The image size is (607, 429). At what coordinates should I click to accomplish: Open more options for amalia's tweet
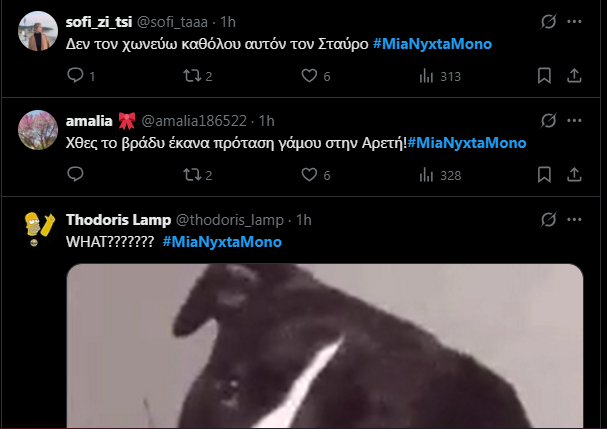[x=574, y=121]
